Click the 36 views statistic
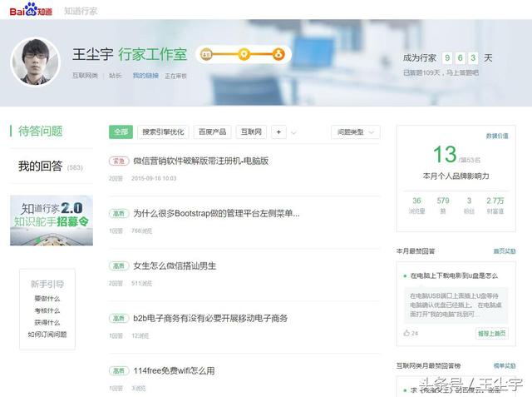This screenshot has height=397, width=532. click(x=416, y=201)
